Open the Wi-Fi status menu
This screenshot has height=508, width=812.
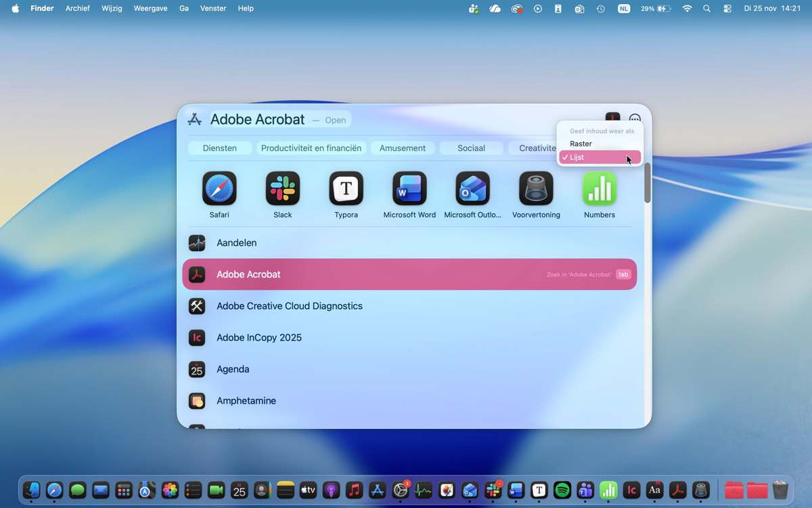(687, 8)
